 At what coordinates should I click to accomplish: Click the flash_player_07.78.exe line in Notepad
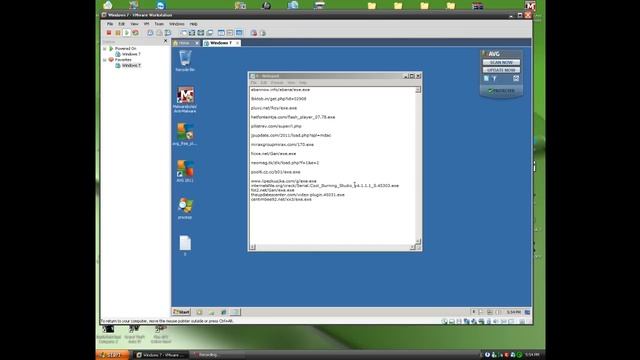pos(293,117)
